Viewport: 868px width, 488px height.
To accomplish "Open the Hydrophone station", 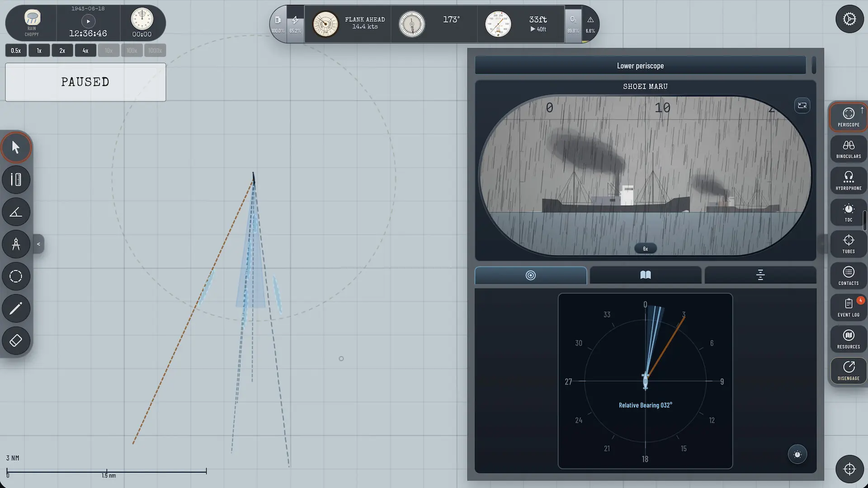I will point(849,181).
